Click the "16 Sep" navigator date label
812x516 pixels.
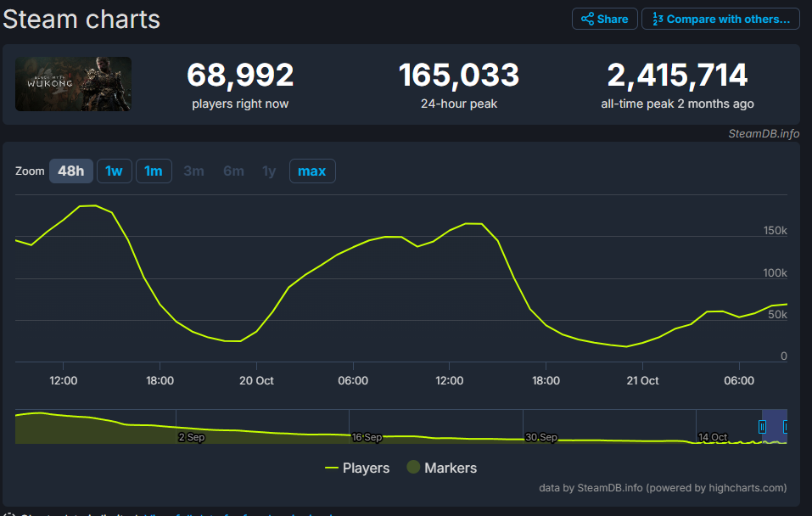tap(367, 437)
